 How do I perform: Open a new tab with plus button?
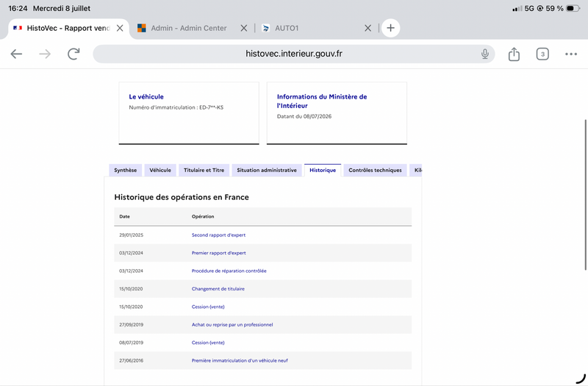pos(390,28)
